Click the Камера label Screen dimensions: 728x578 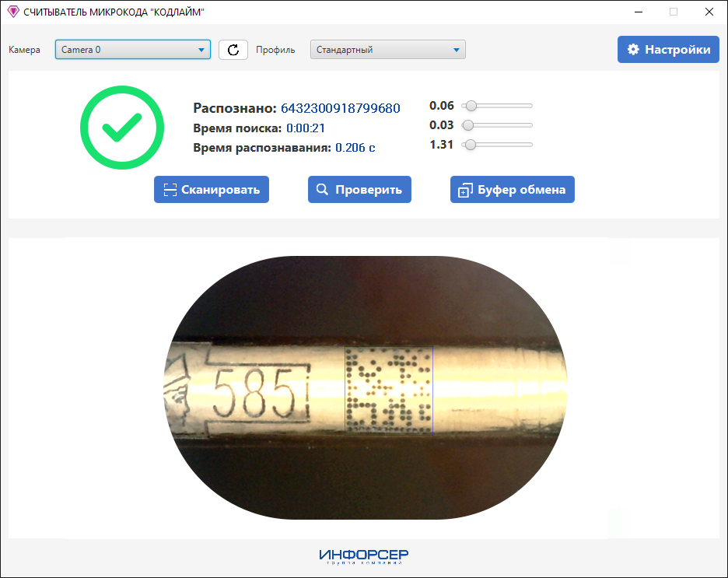coord(24,50)
